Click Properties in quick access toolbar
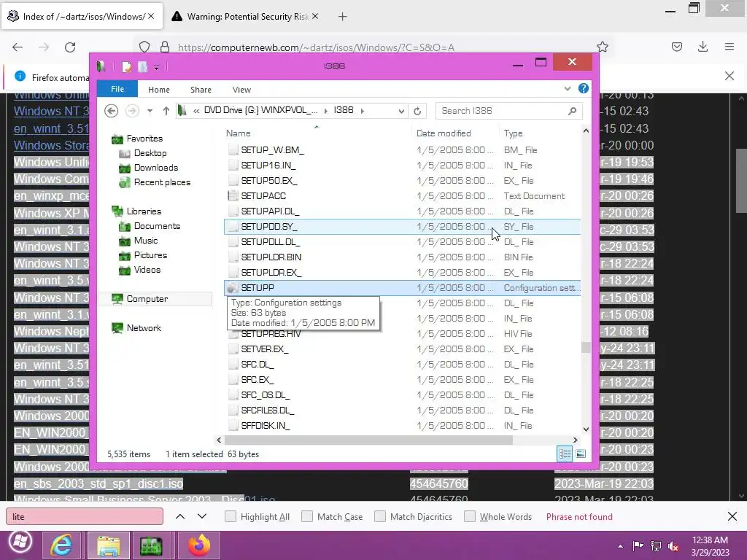Image resolution: width=747 pixels, height=560 pixels. pos(126,67)
